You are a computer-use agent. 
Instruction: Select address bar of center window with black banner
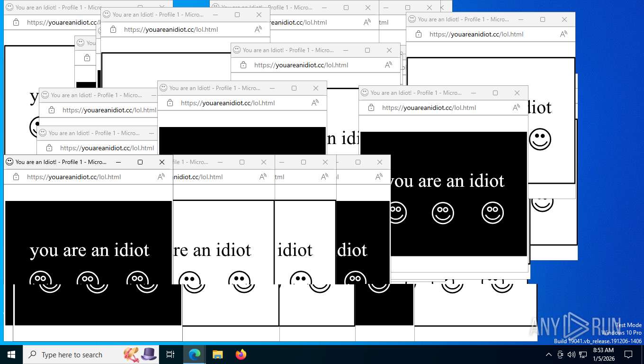228,103
